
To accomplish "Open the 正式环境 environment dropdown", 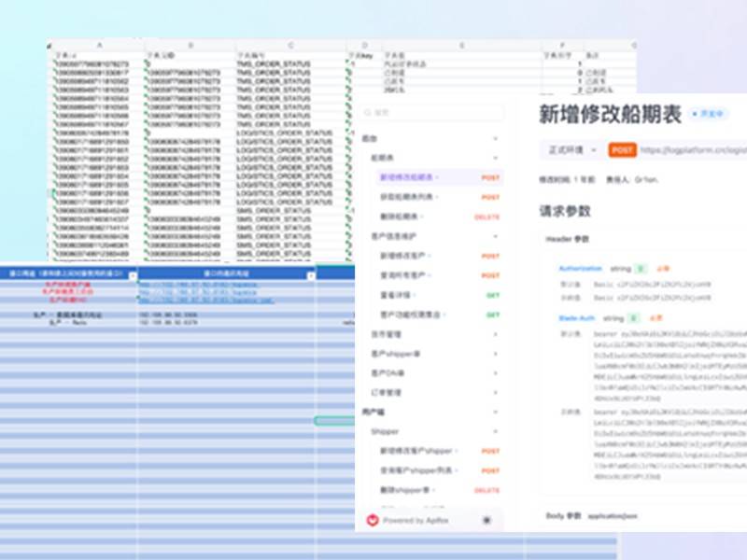I will (571, 149).
